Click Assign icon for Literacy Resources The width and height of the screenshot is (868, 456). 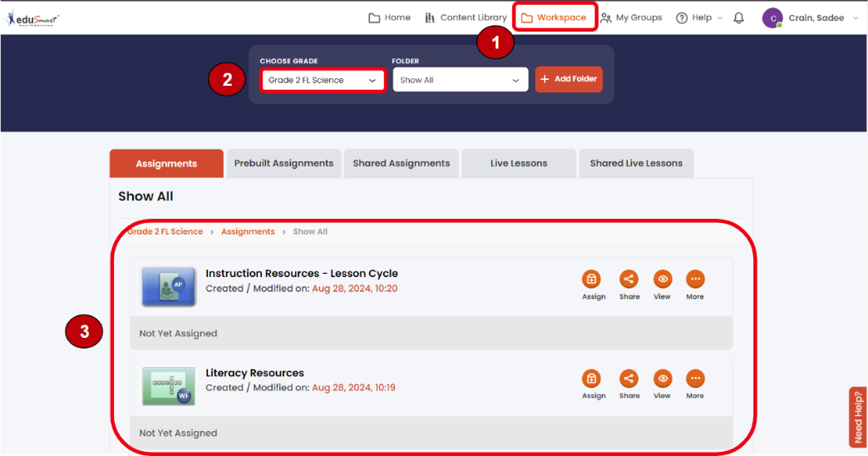(x=591, y=379)
